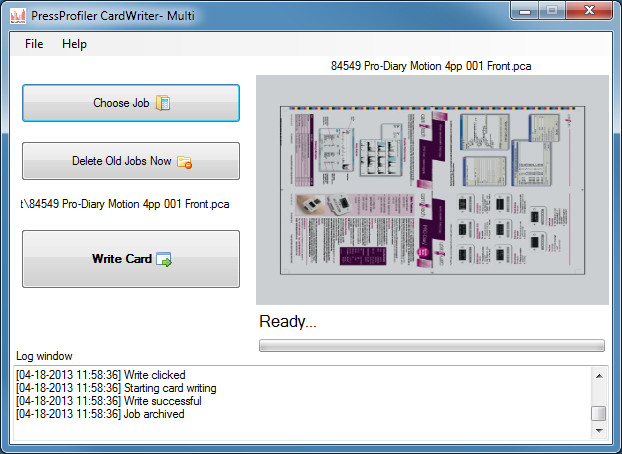
Task: Click the delete icon on Delete Old Jobs
Action: 184,161
